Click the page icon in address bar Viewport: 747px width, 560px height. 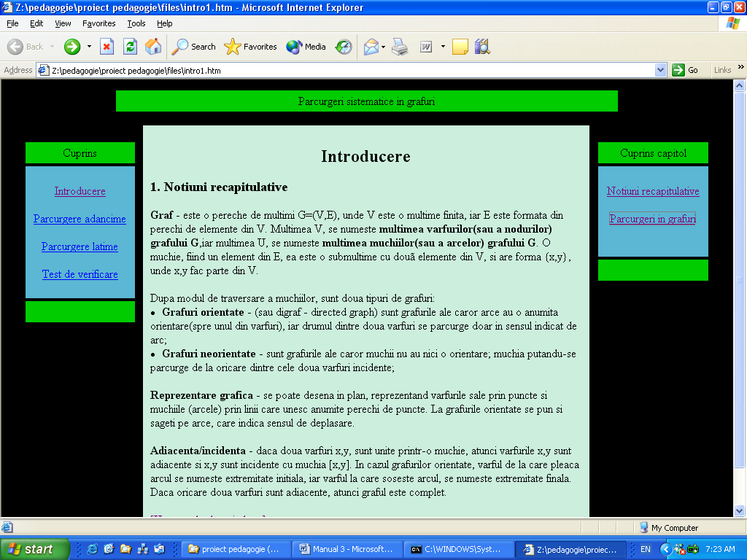click(x=43, y=71)
